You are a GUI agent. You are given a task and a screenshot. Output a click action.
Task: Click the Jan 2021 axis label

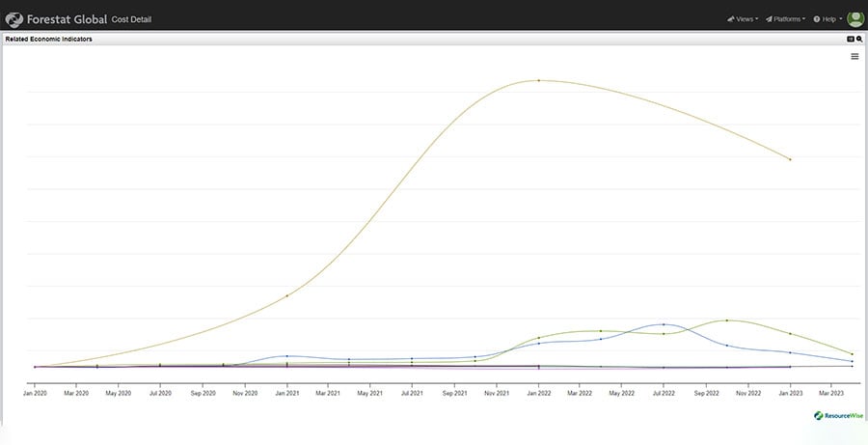[286, 393]
